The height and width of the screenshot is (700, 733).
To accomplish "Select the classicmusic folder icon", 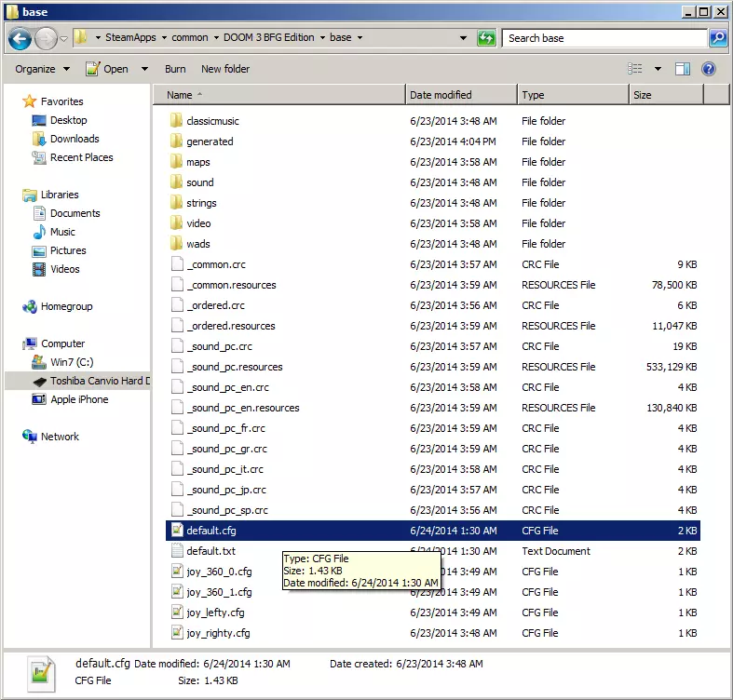I will point(176,121).
